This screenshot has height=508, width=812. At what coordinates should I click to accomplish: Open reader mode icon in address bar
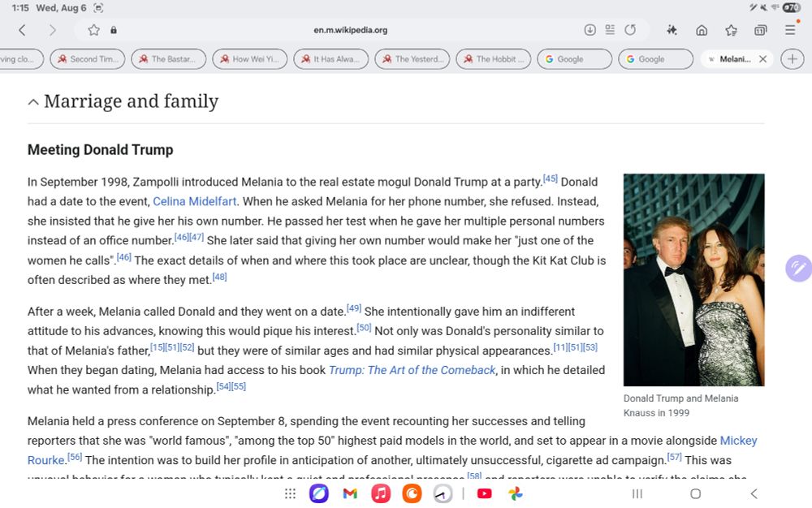tap(610, 30)
